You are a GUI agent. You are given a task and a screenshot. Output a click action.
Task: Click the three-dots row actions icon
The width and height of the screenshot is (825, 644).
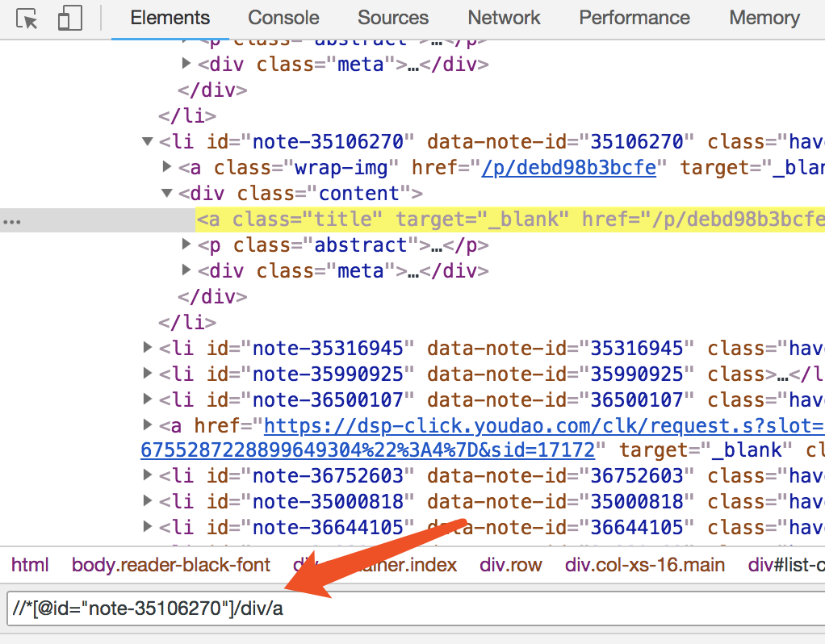(12, 222)
